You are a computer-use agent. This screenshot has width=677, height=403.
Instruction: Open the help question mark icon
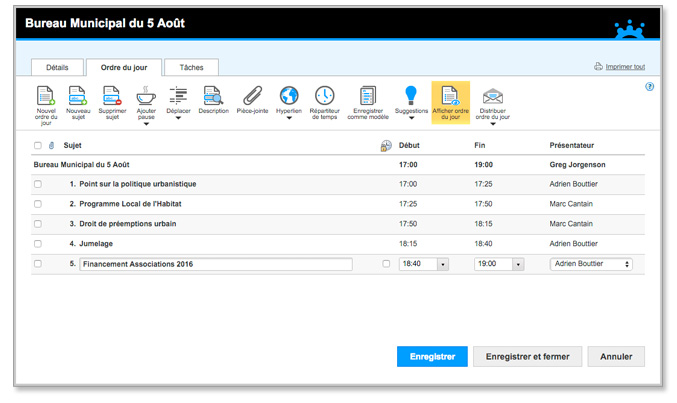[650, 87]
